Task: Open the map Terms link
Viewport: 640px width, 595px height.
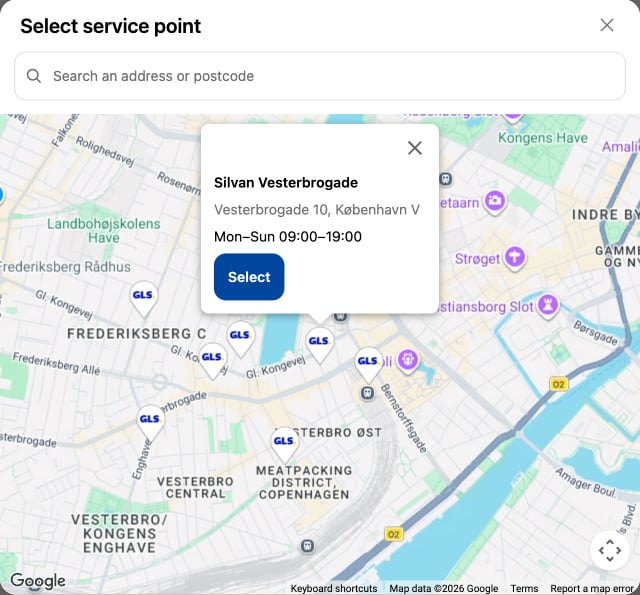Action: 524,588
